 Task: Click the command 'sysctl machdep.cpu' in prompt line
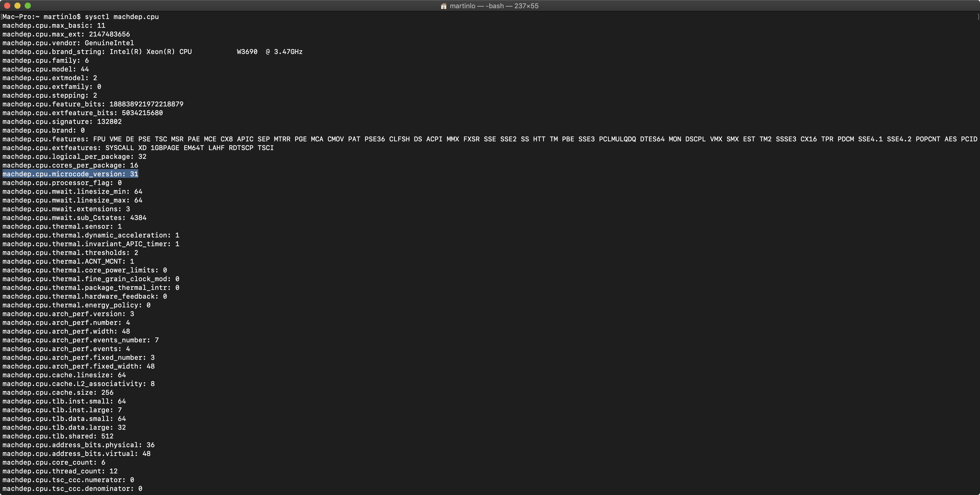click(x=122, y=17)
